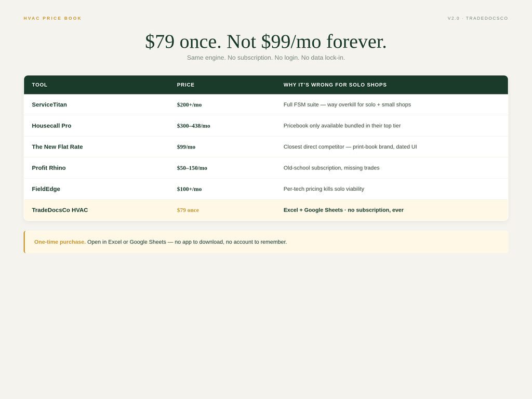The width and height of the screenshot is (532, 399).
Task: Click the '$79 once. Not $99/mo forever.' headline
Action: (x=266, y=42)
